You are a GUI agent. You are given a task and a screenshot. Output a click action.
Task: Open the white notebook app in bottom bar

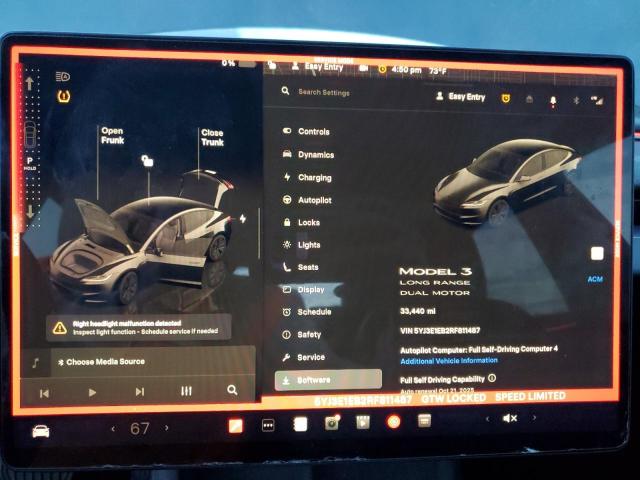point(300,424)
